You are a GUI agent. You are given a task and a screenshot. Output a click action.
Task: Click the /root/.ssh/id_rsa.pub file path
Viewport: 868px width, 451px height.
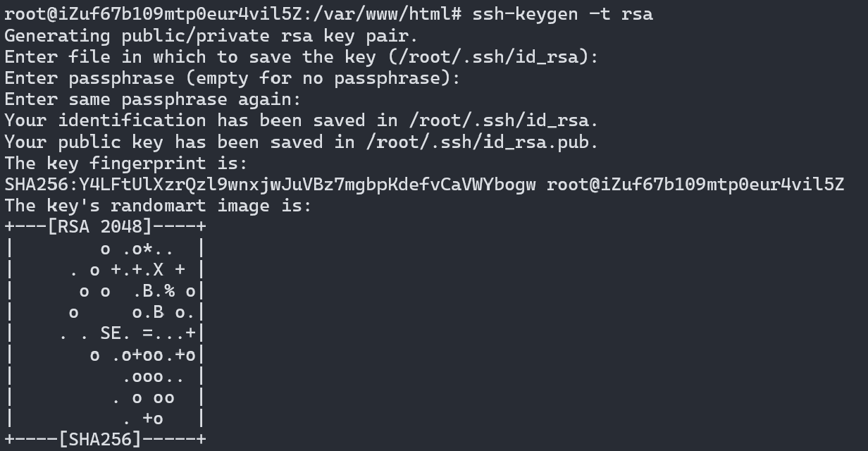pyautogui.click(x=476, y=142)
